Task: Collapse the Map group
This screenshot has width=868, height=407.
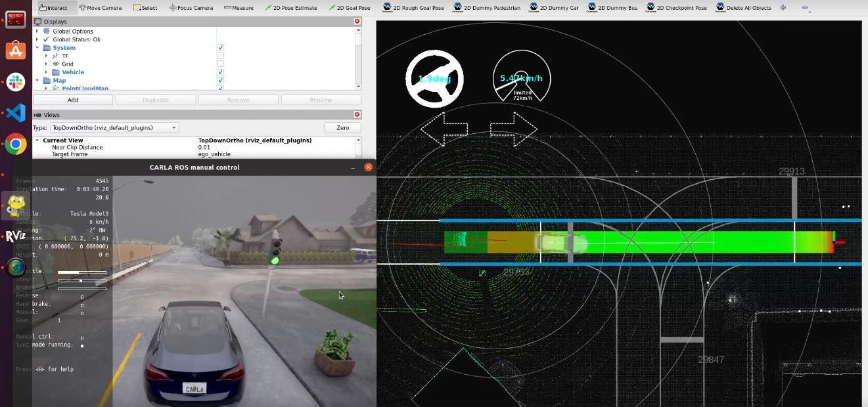Action: pyautogui.click(x=37, y=80)
